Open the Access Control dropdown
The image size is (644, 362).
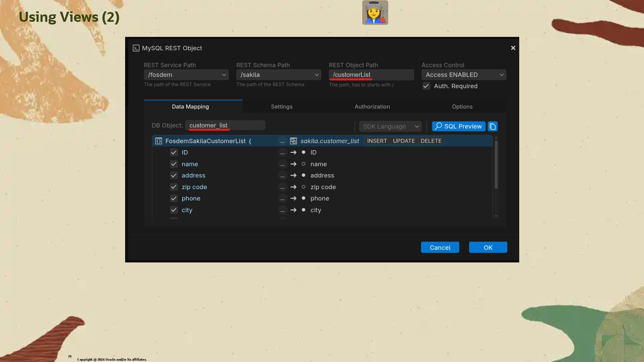coord(464,75)
